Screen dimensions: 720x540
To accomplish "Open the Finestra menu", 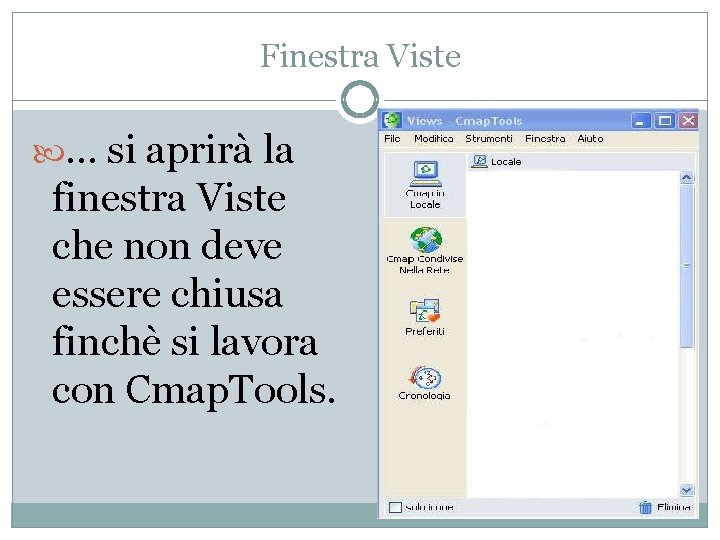I will pyautogui.click(x=545, y=138).
